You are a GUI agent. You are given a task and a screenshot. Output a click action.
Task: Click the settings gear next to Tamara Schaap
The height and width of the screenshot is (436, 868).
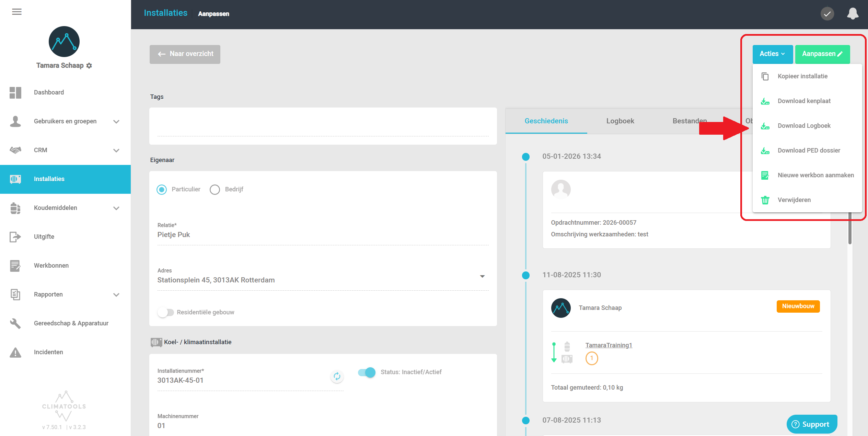[89, 66]
